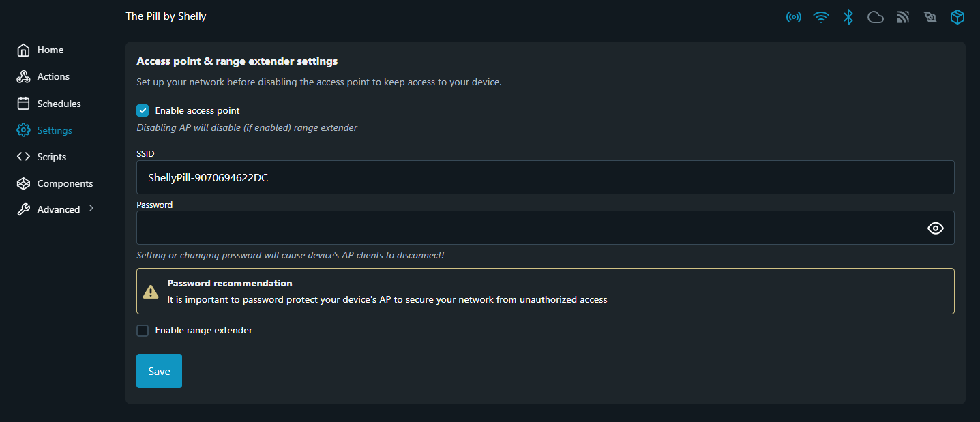Click the package box icon in header
Screen dimensions: 980x422
pyautogui.click(x=957, y=17)
